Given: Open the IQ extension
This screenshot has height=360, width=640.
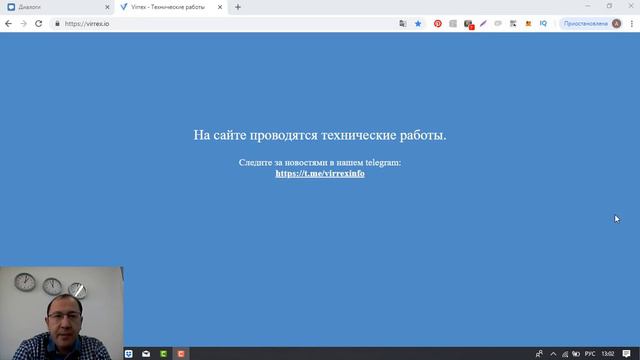Looking at the screenshot, I should click(x=543, y=24).
